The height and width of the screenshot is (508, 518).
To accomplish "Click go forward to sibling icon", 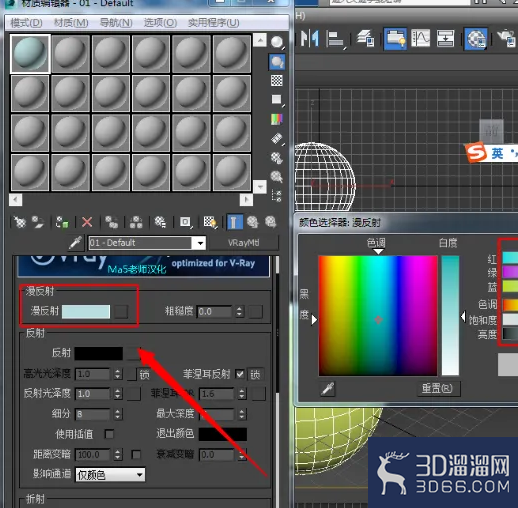I will click(x=271, y=222).
